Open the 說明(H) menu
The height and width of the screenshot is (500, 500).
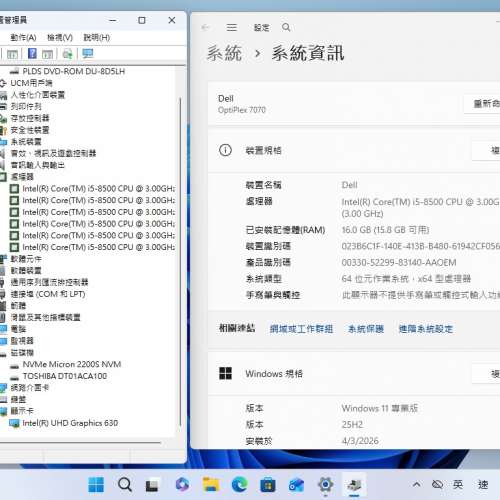(97, 38)
